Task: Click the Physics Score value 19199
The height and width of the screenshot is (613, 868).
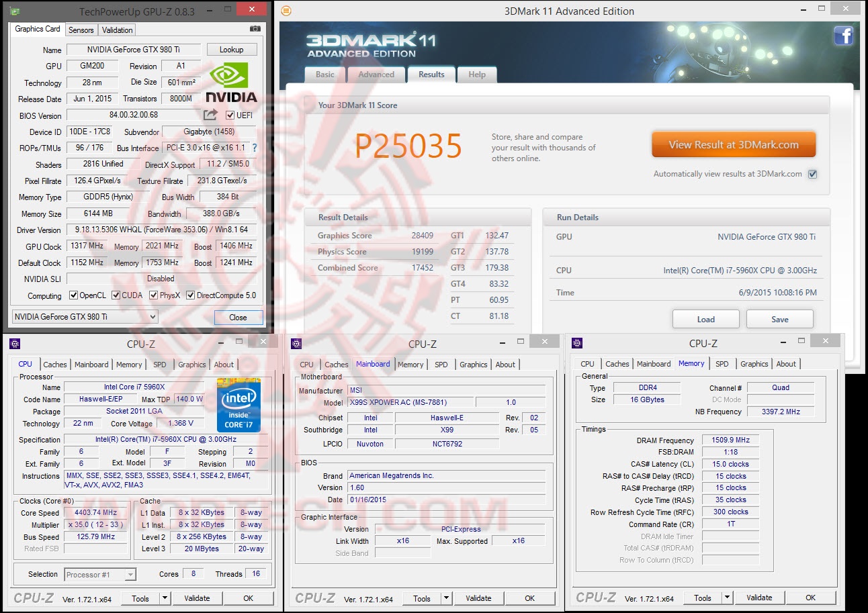Action: click(x=423, y=252)
